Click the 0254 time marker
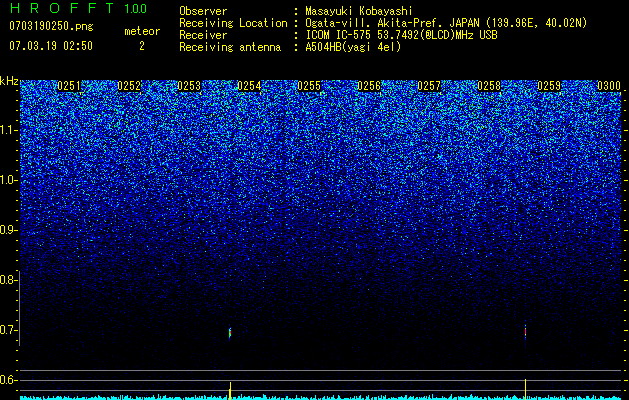This screenshot has width=629, height=400. click(249, 86)
